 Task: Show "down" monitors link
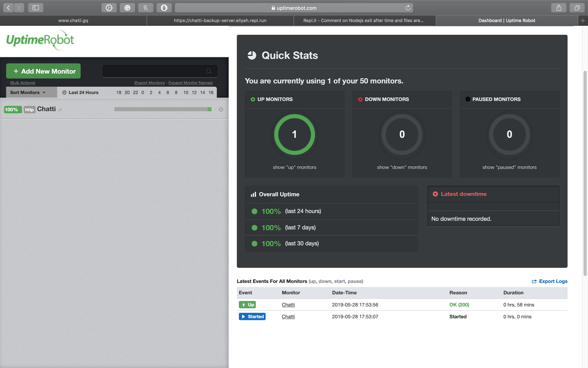click(402, 167)
